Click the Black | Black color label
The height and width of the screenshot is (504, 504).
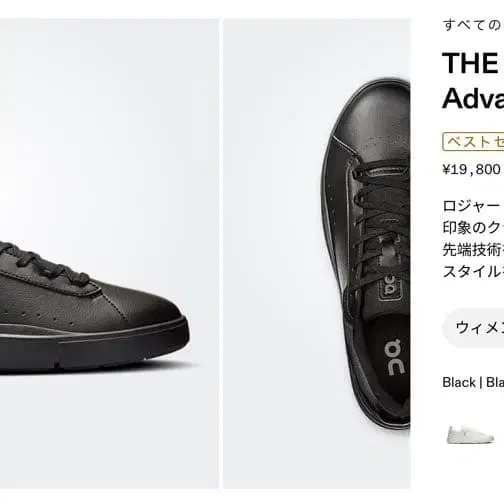click(x=473, y=382)
